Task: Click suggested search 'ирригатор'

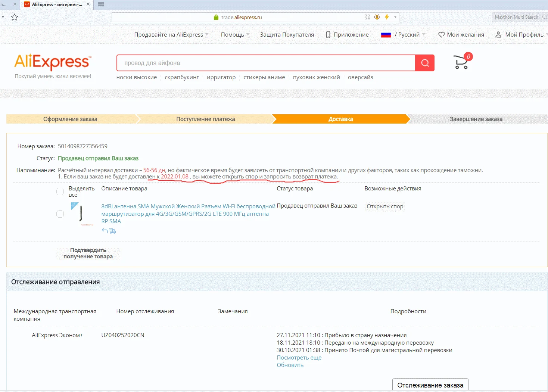Action: (221, 77)
